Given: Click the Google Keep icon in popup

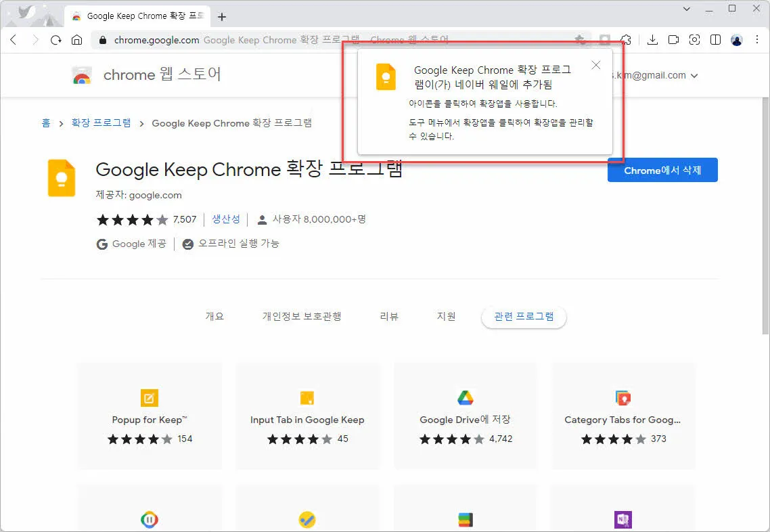Looking at the screenshot, I should point(386,76).
